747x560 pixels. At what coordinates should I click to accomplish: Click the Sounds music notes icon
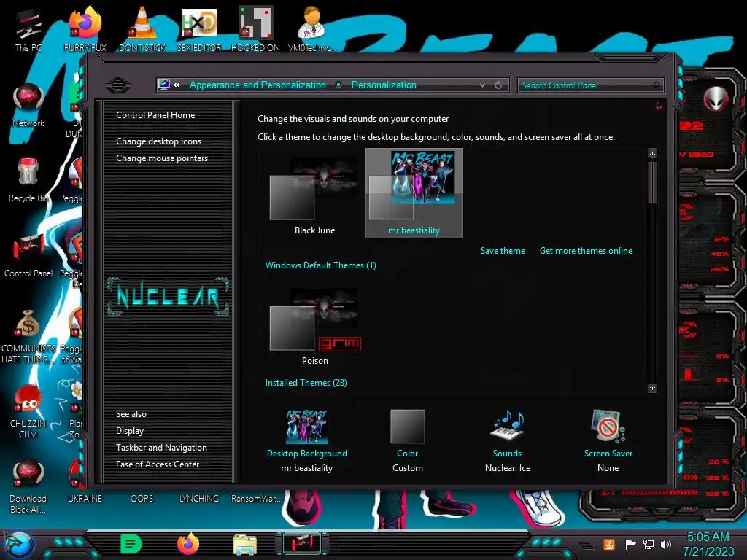click(x=508, y=425)
